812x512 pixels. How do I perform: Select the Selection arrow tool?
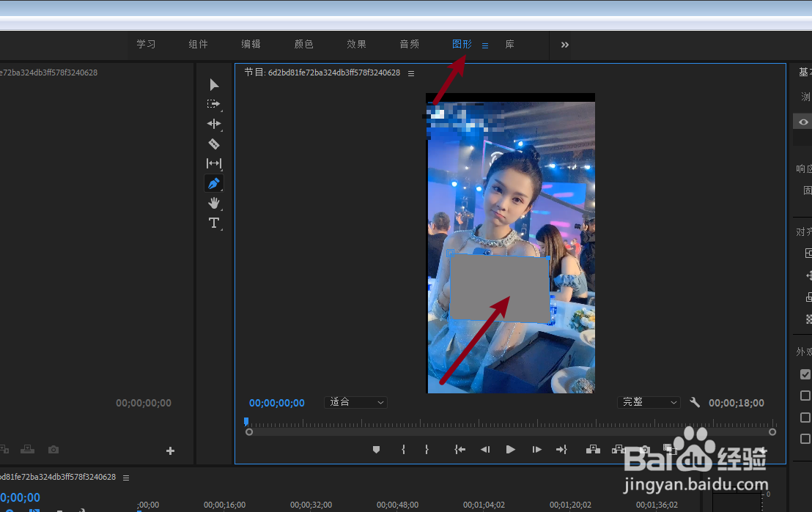tap(214, 84)
